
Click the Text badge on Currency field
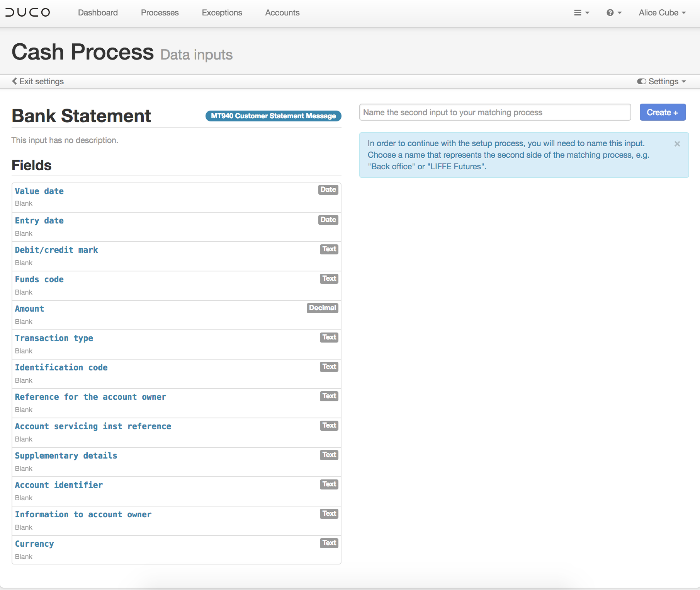tap(329, 543)
